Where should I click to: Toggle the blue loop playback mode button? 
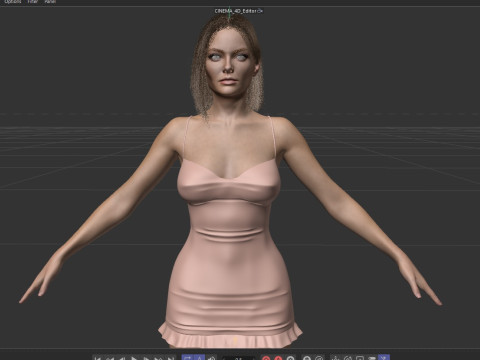187,358
